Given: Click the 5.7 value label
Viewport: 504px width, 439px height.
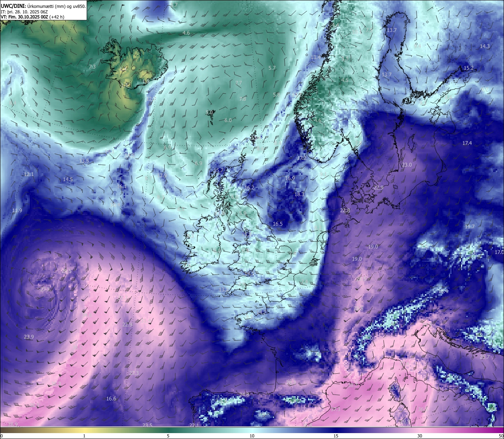Looking at the screenshot, I should coord(272,68).
